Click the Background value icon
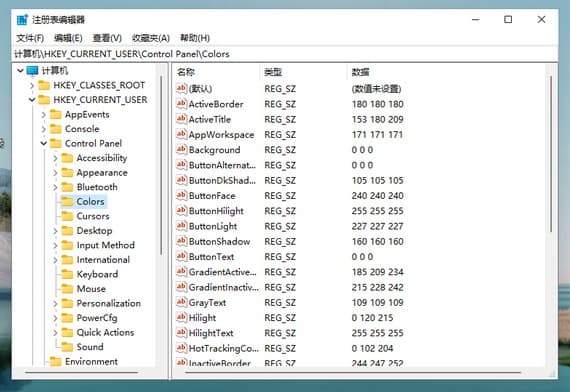The width and height of the screenshot is (570, 392). point(181,150)
